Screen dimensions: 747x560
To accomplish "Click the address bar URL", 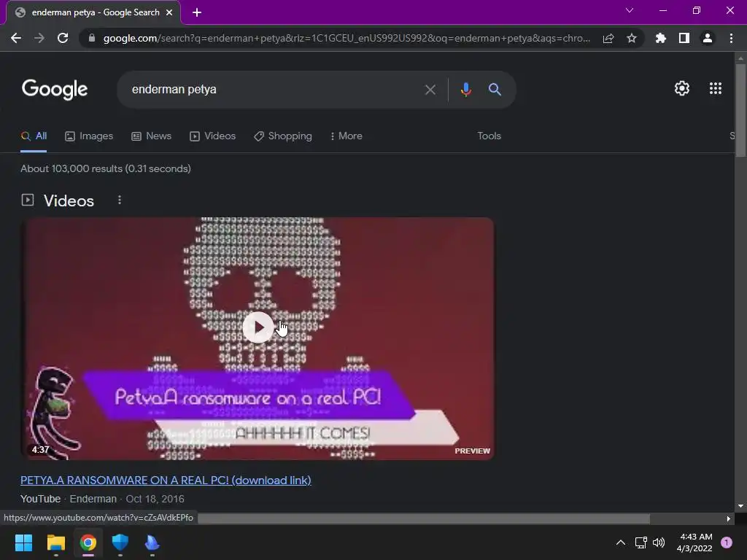I will tap(347, 38).
